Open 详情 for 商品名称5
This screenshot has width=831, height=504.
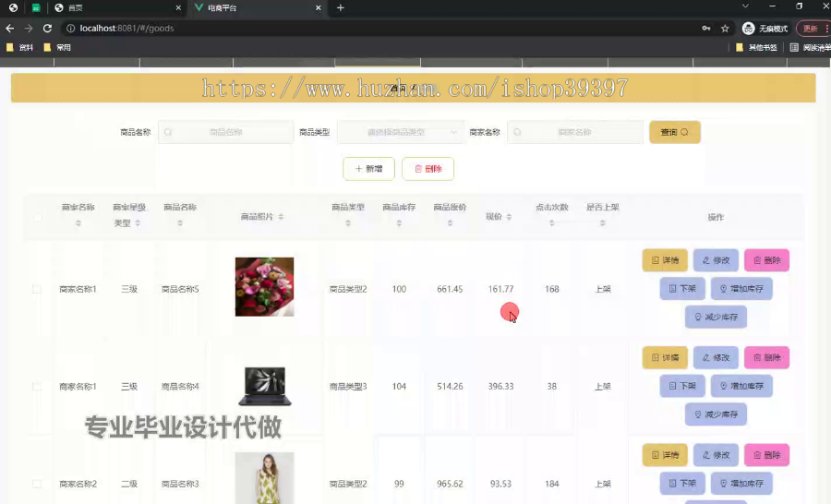click(x=665, y=260)
